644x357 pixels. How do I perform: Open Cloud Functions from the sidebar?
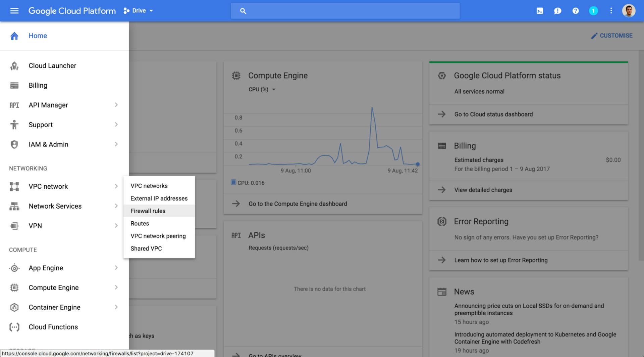pos(53,327)
